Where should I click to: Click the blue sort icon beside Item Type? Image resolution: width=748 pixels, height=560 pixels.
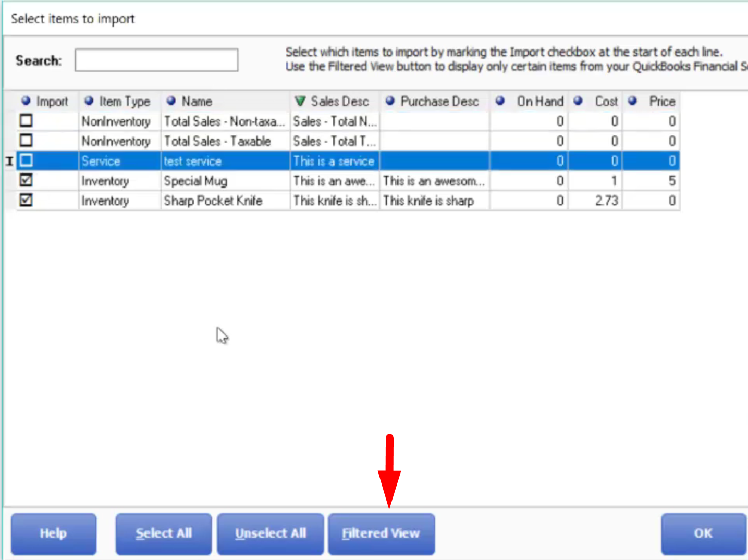pyautogui.click(x=89, y=101)
